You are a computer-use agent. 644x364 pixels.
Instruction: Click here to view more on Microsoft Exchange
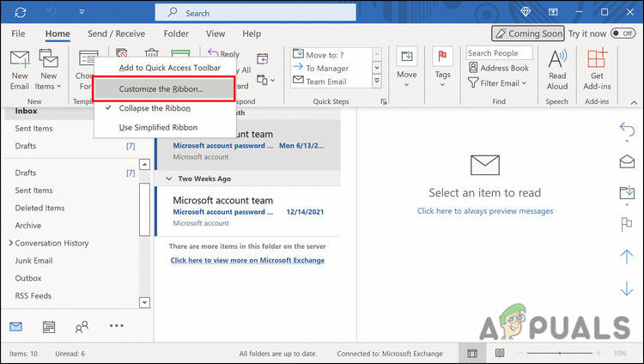coord(247,260)
